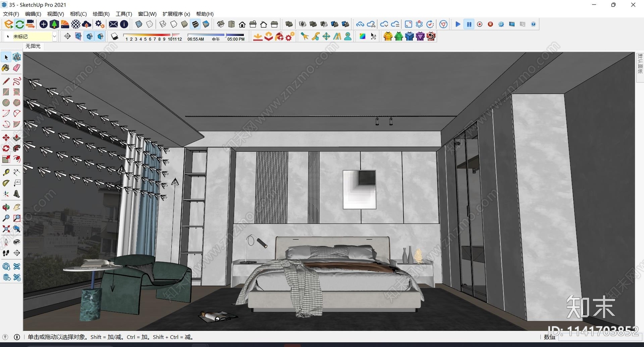Open the 未标记 tag dropdown
The width and height of the screenshot is (644, 347).
tap(54, 36)
